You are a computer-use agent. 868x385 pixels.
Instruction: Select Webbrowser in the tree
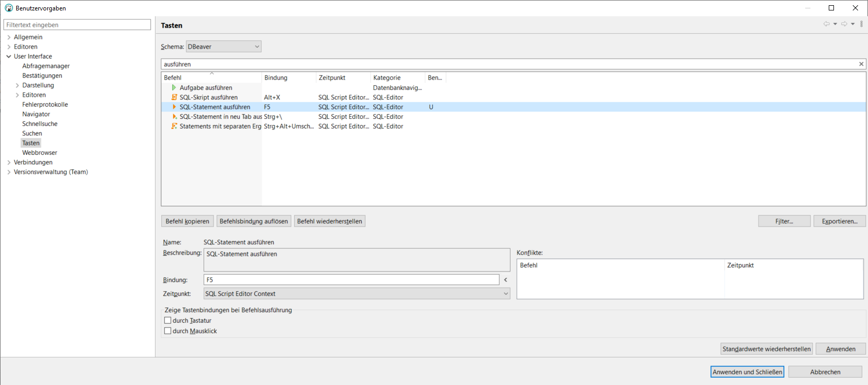coord(40,153)
